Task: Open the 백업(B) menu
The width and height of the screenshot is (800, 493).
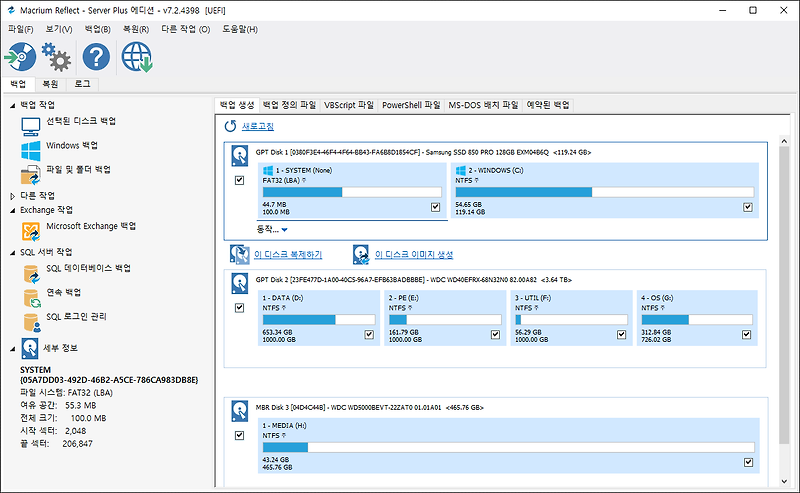Action: 97,29
